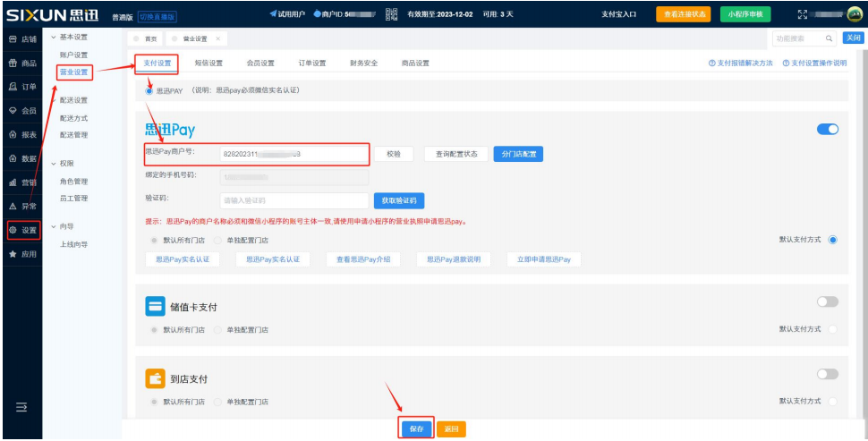868x441 pixels.
Task: Open the user avatar in top-right corner
Action: (x=854, y=14)
